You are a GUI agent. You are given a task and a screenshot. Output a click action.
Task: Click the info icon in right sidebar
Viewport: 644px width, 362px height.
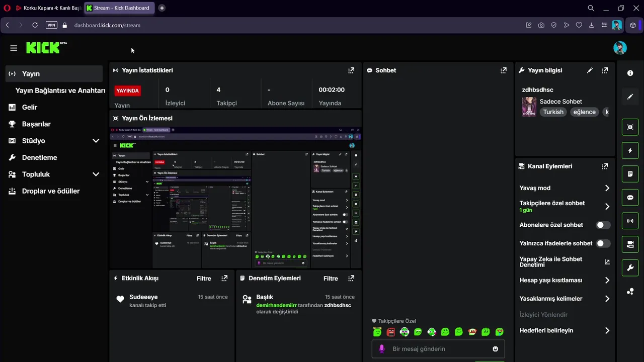(630, 73)
